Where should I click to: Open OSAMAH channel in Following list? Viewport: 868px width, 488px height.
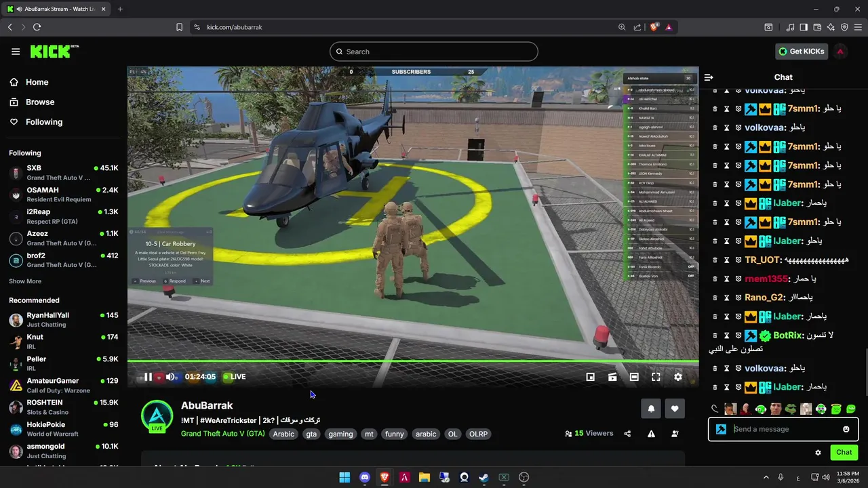[x=64, y=195]
